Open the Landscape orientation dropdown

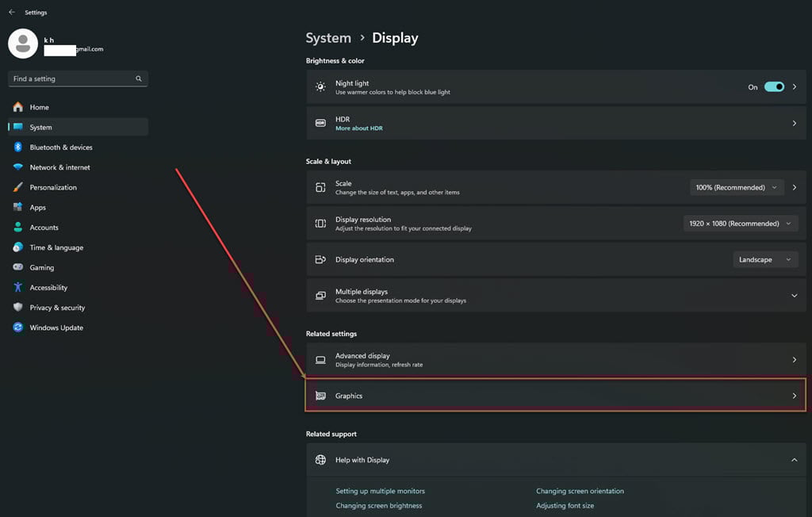pos(764,259)
